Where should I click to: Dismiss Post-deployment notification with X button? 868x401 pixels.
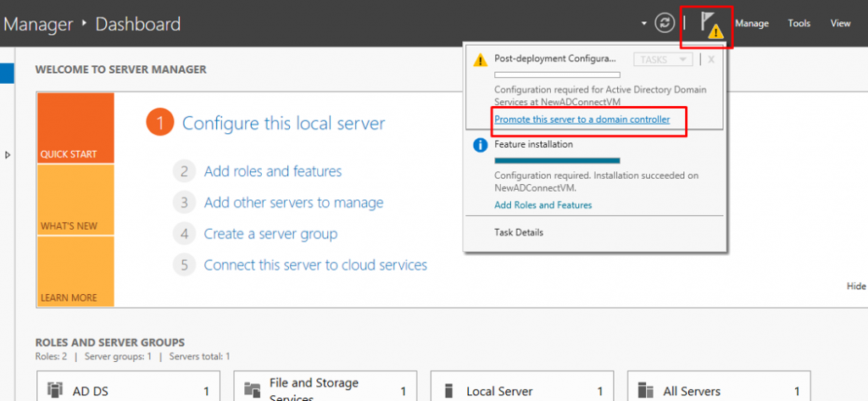711,59
